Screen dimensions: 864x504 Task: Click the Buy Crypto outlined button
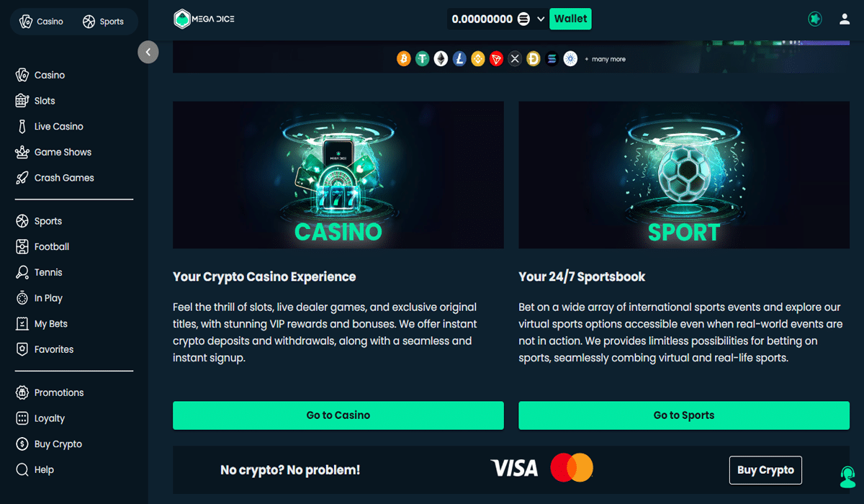pyautogui.click(x=765, y=470)
